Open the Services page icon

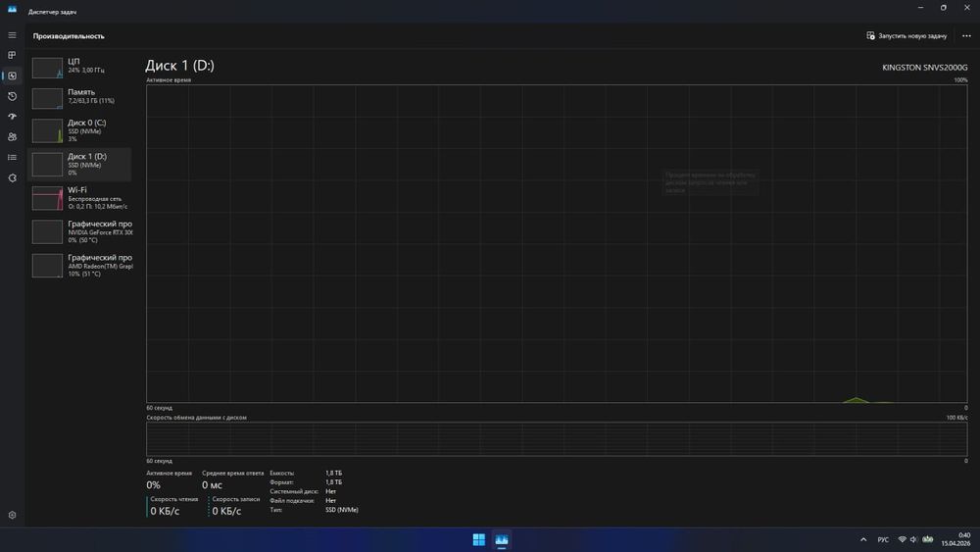[12, 178]
